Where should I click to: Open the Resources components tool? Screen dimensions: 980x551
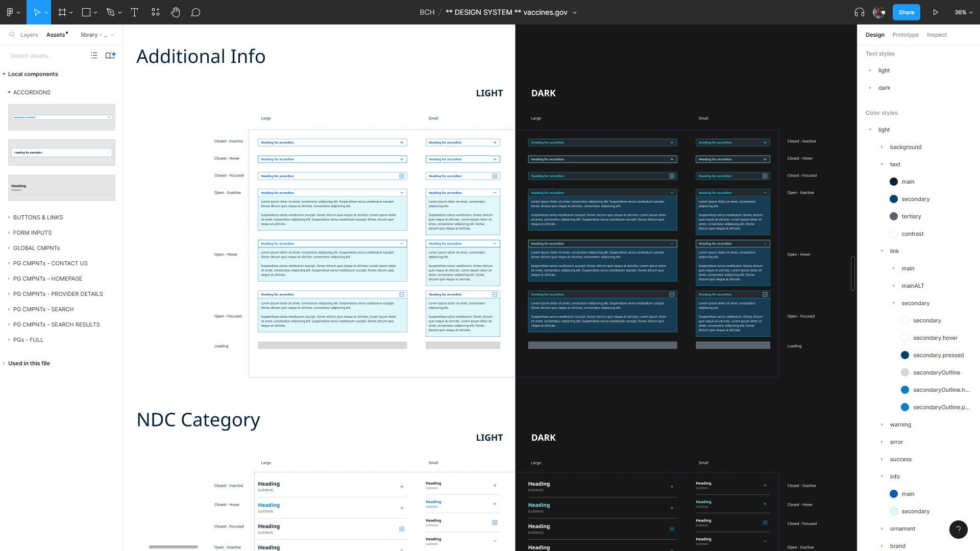[156, 12]
